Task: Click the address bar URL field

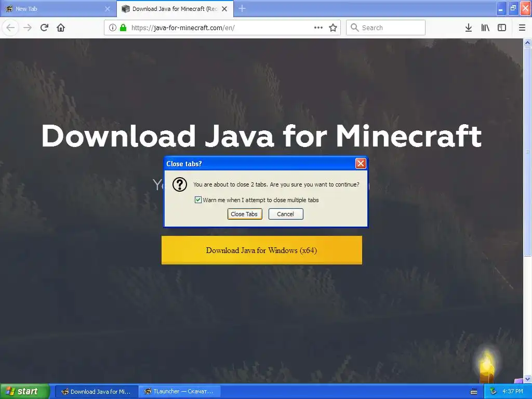Action: [222, 28]
